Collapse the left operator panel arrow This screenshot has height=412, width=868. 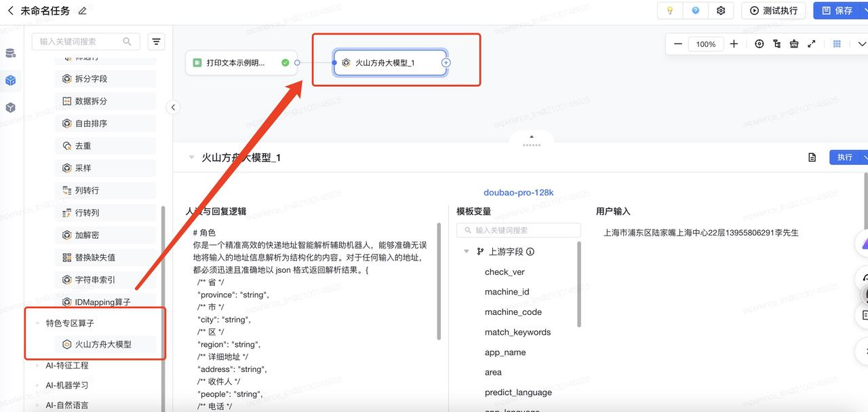click(174, 107)
